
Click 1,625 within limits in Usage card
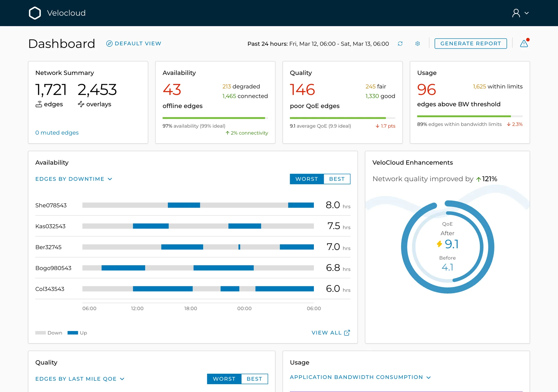tap(498, 87)
